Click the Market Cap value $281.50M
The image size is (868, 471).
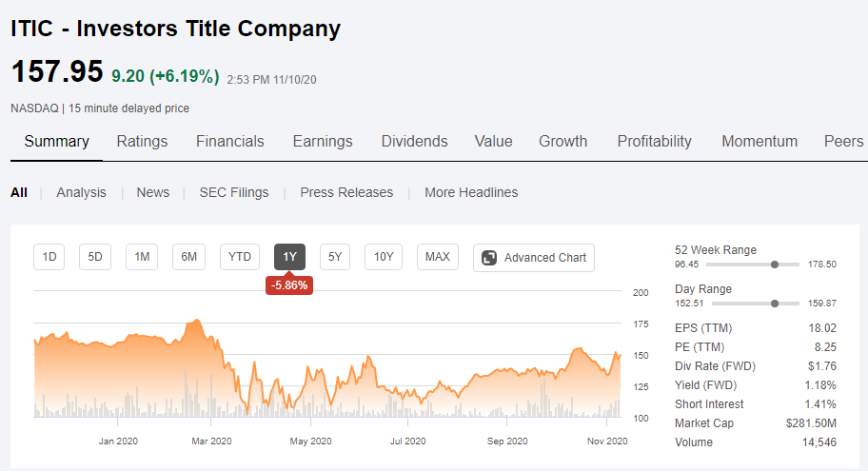tap(811, 423)
